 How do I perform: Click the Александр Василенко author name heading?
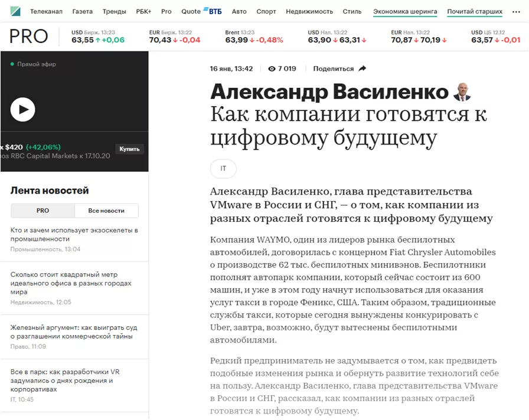click(329, 91)
